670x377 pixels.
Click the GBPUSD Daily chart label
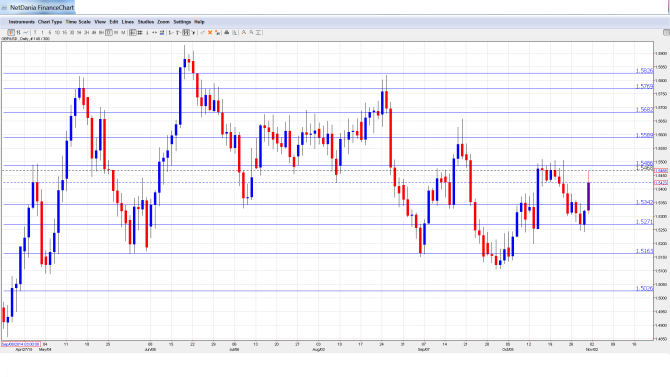click(26, 39)
